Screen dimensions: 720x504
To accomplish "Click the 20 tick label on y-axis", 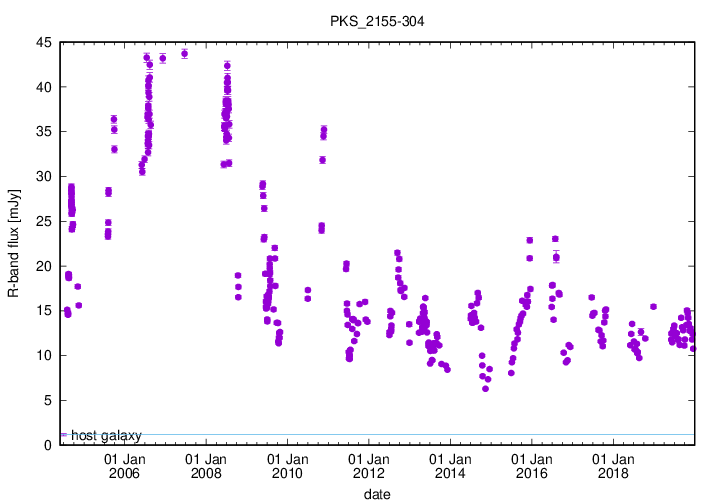I will (44, 266).
